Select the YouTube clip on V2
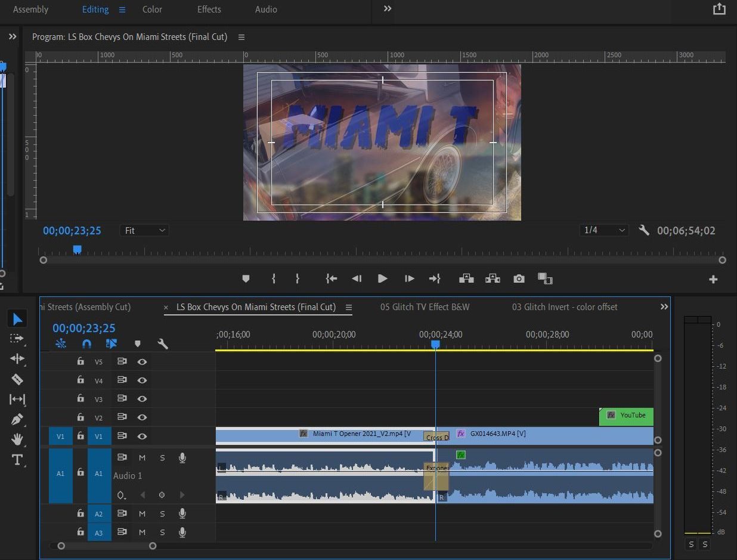The image size is (737, 560). pyautogui.click(x=626, y=416)
